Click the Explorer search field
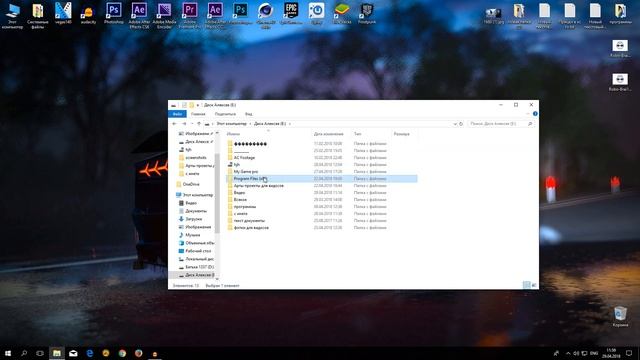Image resolution: width=640 pixels, height=360 pixels. [500, 124]
